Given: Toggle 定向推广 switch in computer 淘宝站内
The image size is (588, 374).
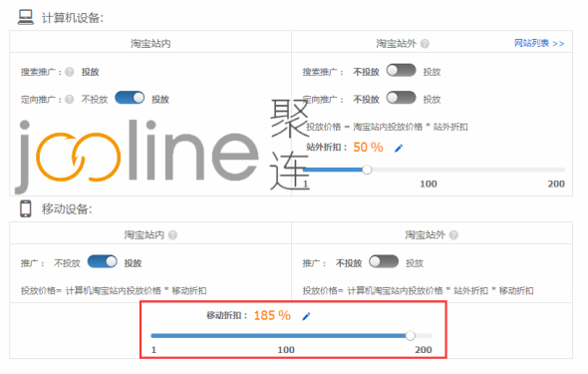Looking at the screenshot, I should click(x=130, y=98).
